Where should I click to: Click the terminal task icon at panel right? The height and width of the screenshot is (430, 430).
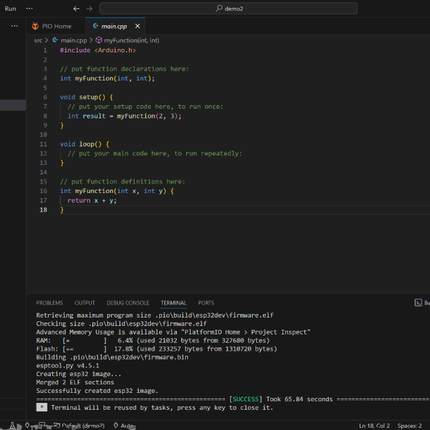click(x=418, y=303)
